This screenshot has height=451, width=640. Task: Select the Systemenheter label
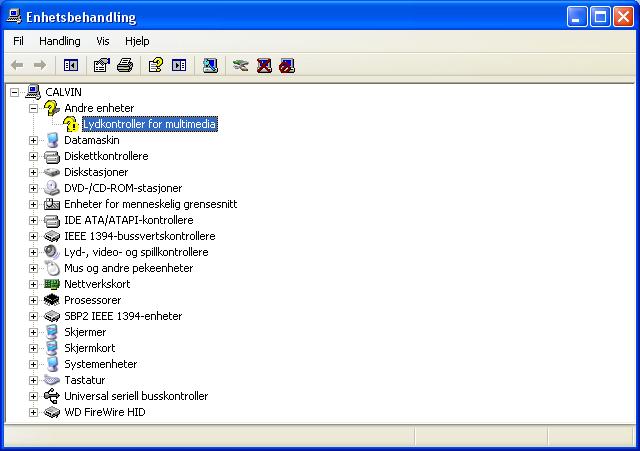tap(100, 364)
